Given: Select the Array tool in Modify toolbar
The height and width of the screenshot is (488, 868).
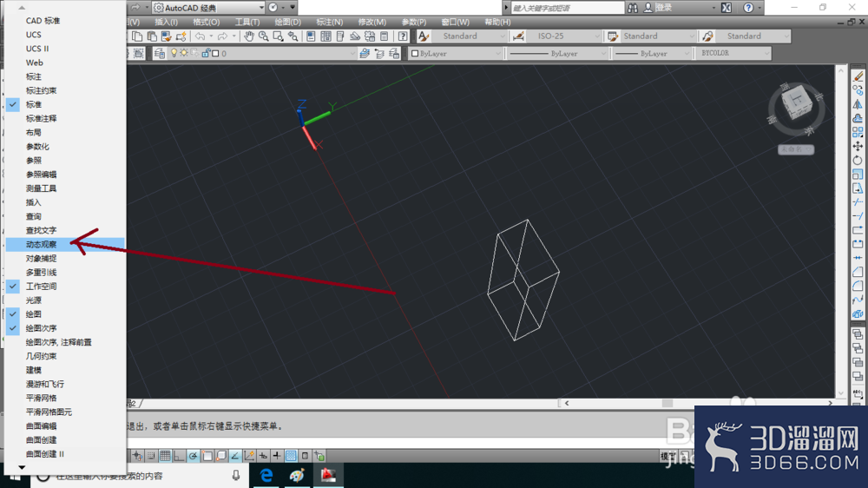Looking at the screenshot, I should [858, 132].
